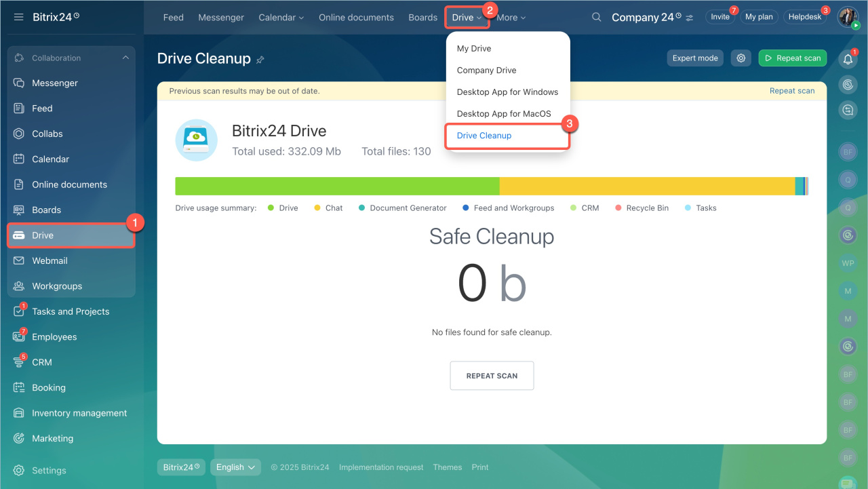This screenshot has width=868, height=489.
Task: Click the green Repeat scan button
Action: coord(792,58)
